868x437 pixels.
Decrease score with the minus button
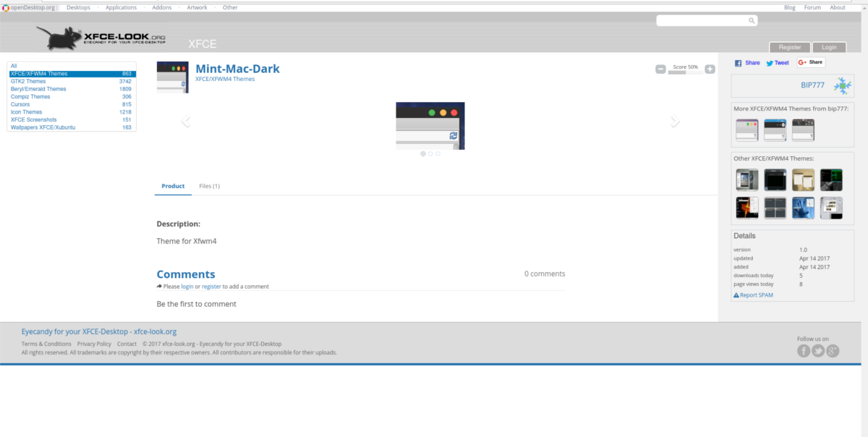point(660,69)
